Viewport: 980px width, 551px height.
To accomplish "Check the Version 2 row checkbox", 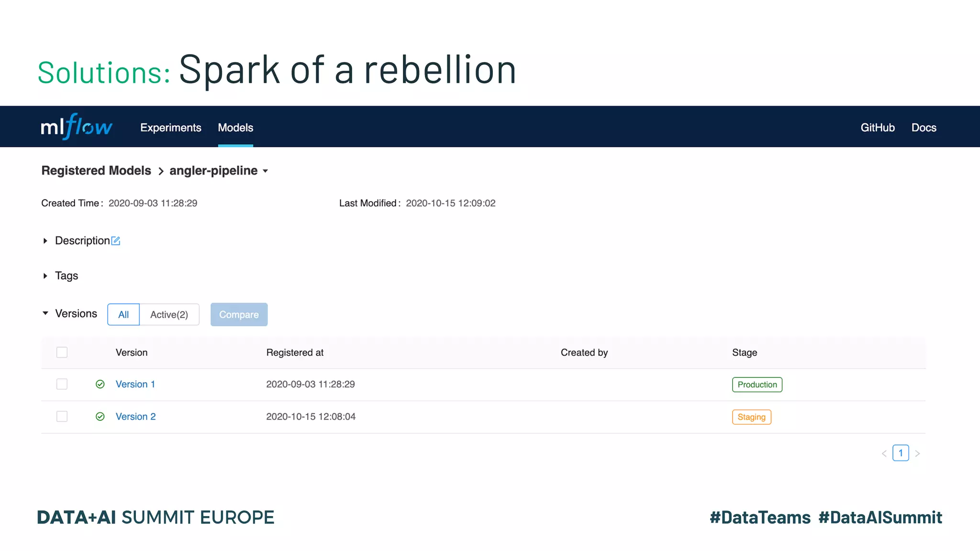I will 62,417.
